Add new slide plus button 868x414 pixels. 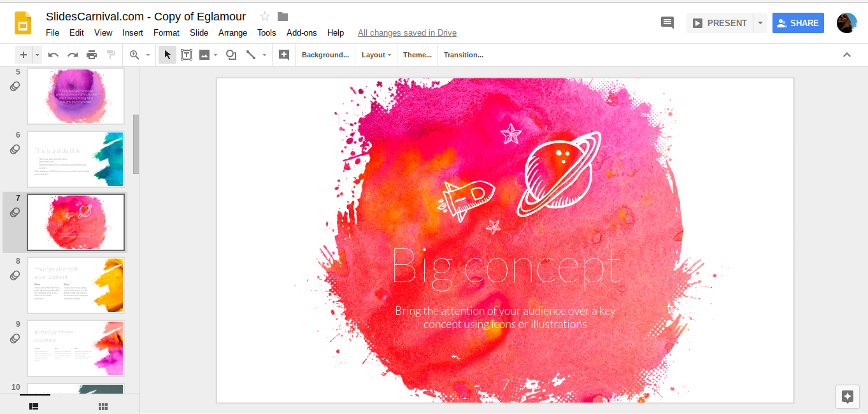tap(24, 55)
